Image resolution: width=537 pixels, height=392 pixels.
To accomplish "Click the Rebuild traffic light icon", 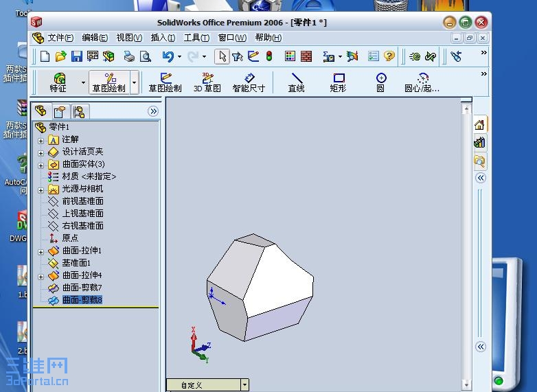I will [269, 56].
